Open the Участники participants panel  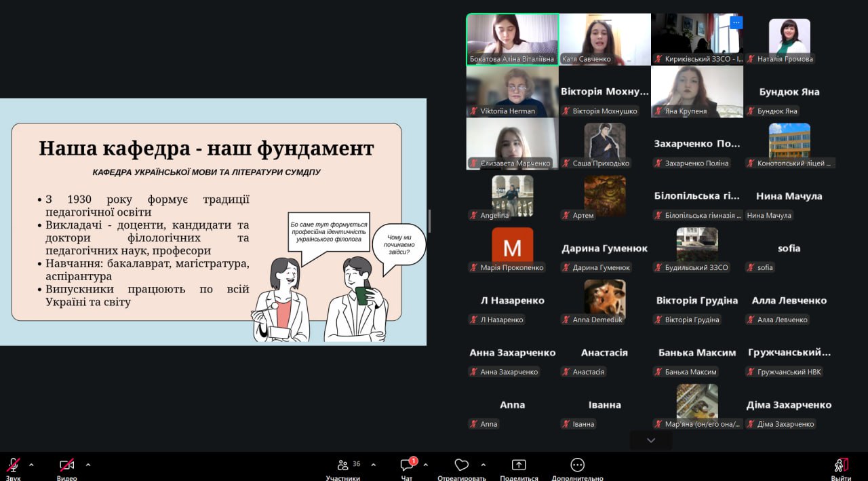tap(343, 465)
